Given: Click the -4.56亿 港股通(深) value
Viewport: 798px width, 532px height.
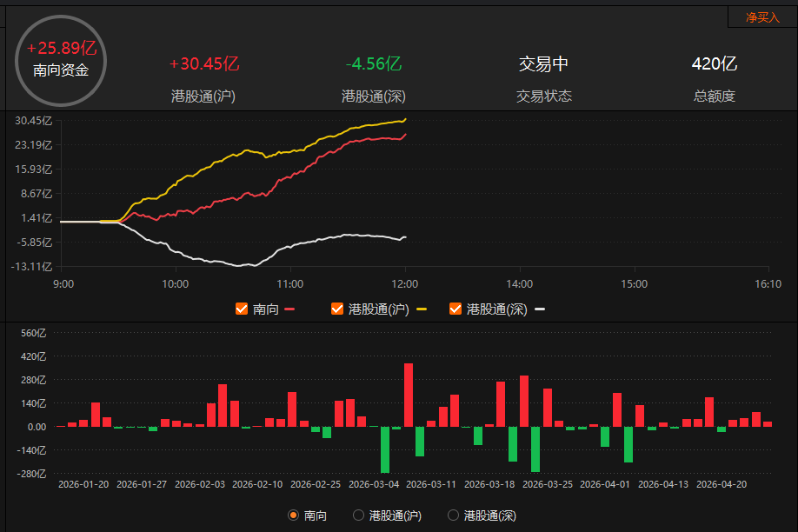Looking at the screenshot, I should (373, 63).
